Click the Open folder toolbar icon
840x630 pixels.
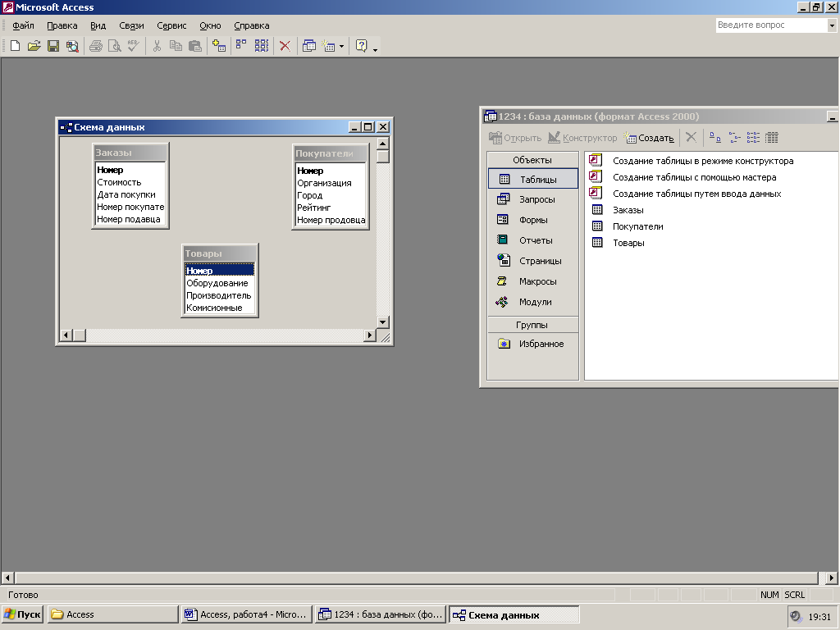point(34,46)
